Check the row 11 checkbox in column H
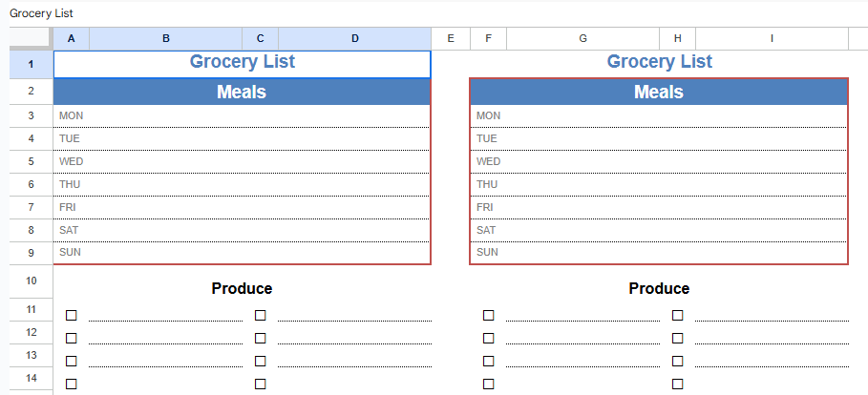The image size is (868, 395). [678, 315]
